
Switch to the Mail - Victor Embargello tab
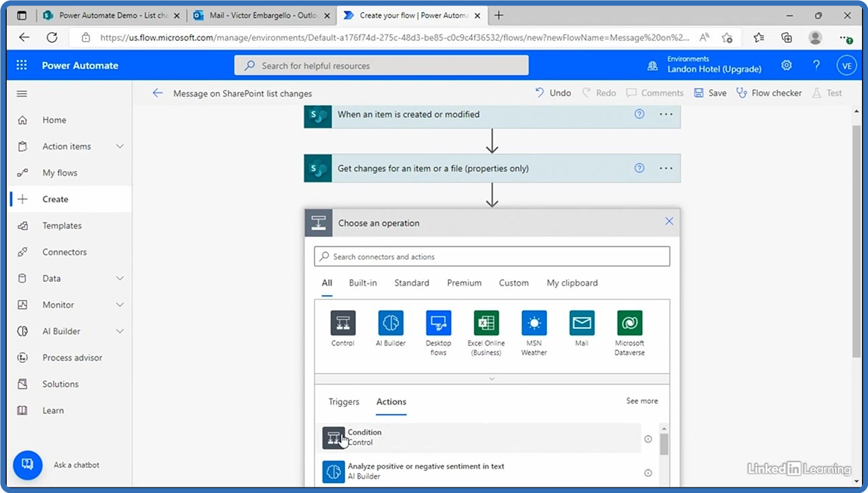[261, 15]
